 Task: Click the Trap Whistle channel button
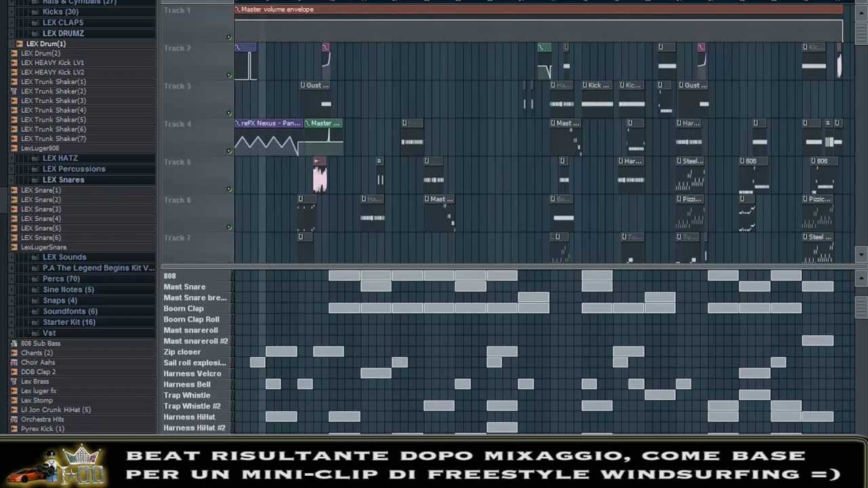(187, 395)
